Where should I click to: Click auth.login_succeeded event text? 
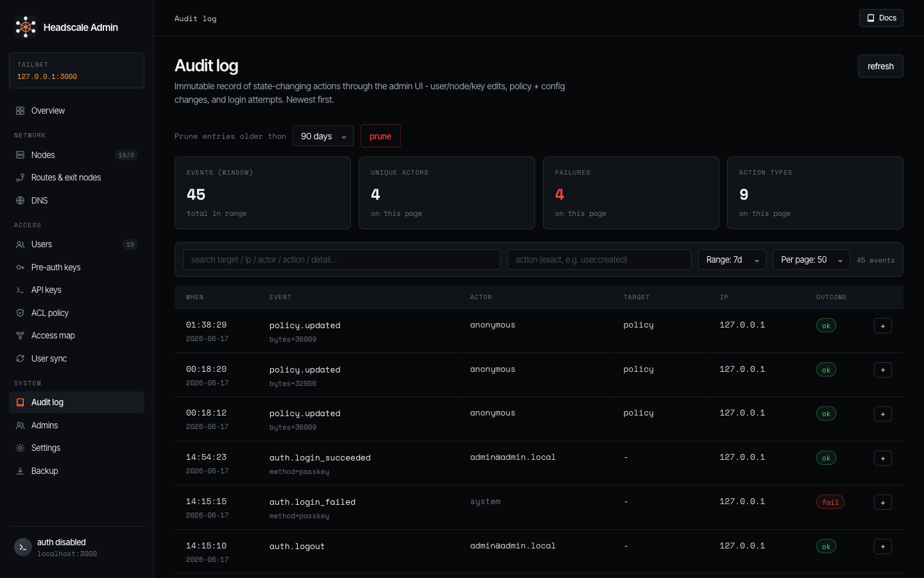pos(320,458)
